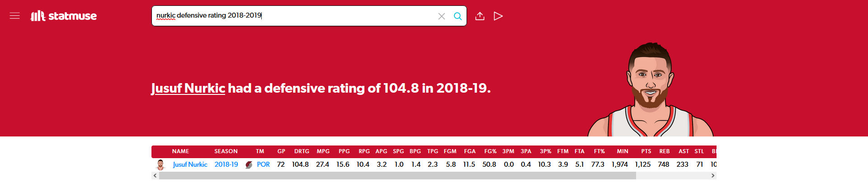Image resolution: width=868 pixels, height=183 pixels.
Task: Sort by the PPG column header
Action: pos(344,151)
